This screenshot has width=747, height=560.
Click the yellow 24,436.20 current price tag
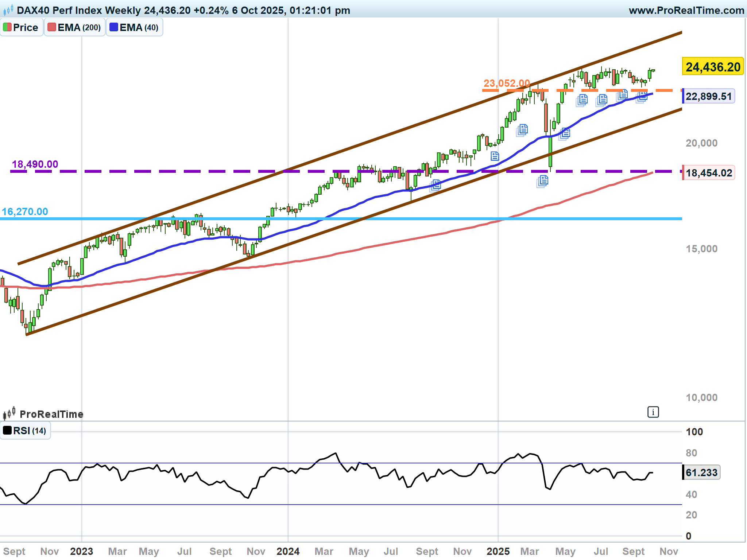(712, 67)
